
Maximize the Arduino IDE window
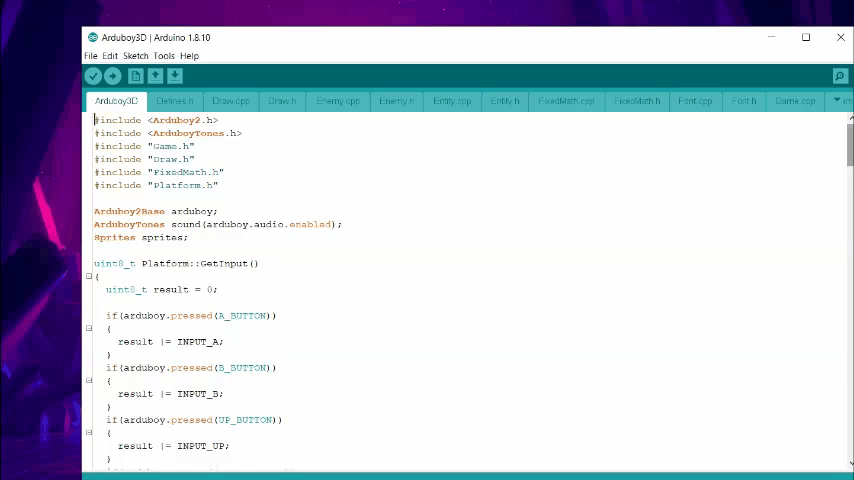click(x=805, y=38)
